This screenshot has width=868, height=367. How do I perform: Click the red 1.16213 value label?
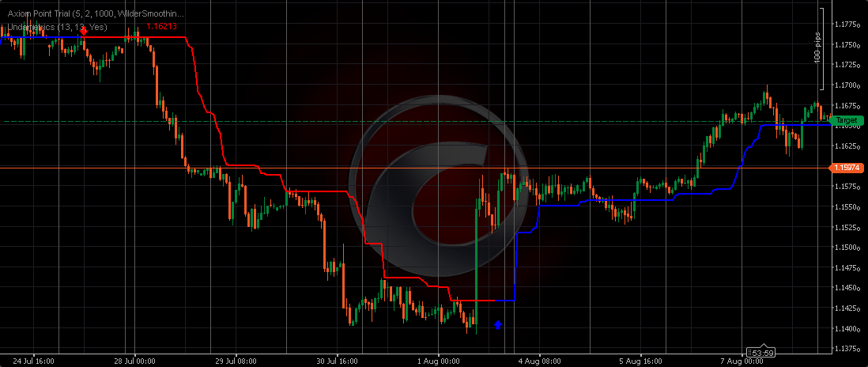pos(162,27)
